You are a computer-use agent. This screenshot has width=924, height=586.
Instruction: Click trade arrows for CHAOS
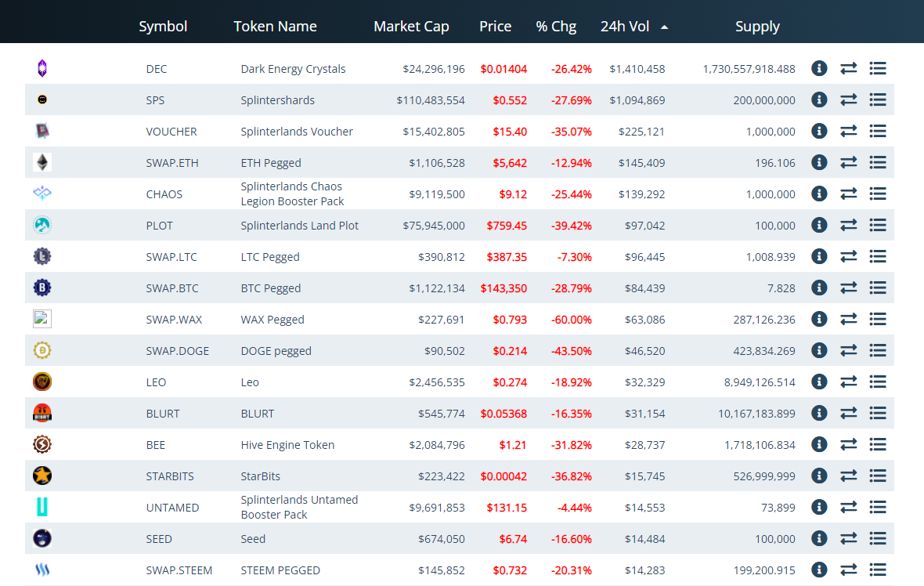(x=849, y=194)
